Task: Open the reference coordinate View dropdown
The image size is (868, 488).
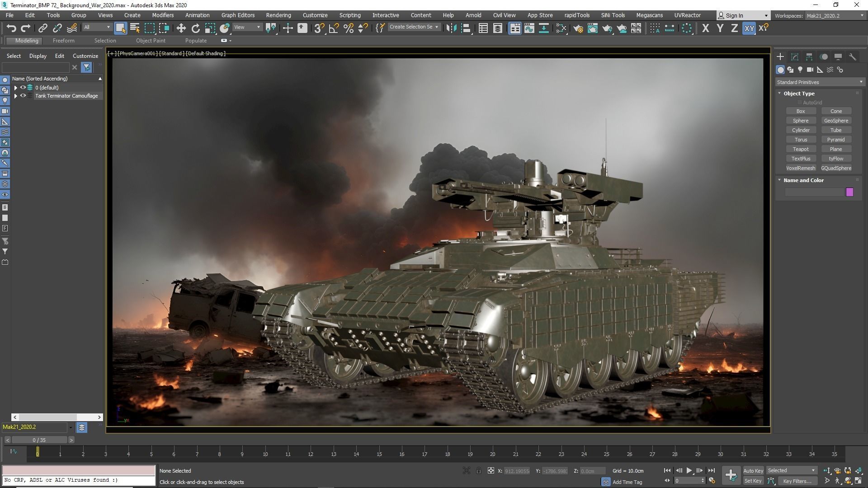Action: (247, 27)
